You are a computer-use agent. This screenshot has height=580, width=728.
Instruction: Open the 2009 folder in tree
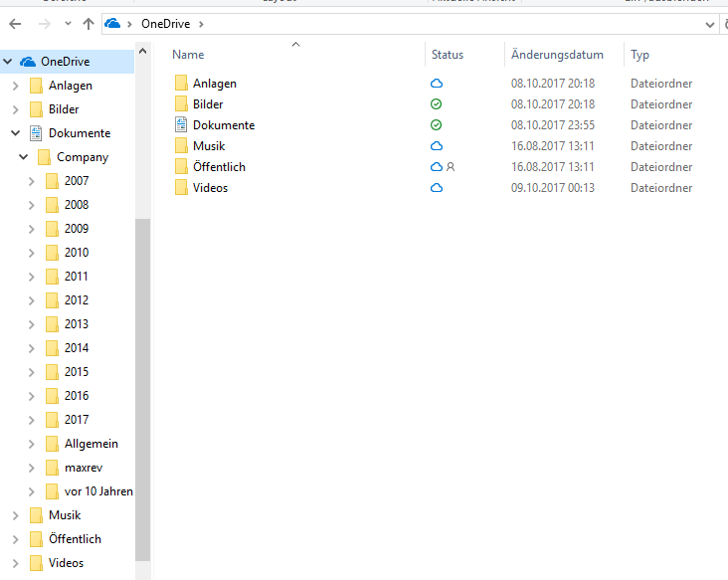(x=77, y=229)
